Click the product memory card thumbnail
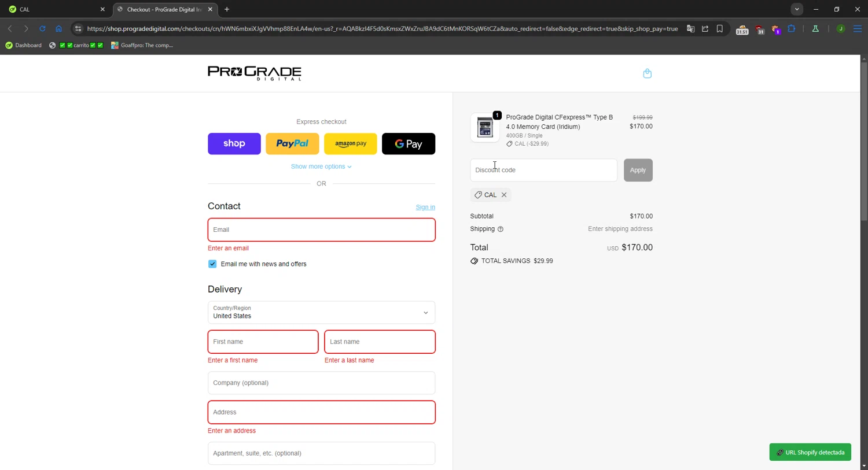 coord(485,128)
